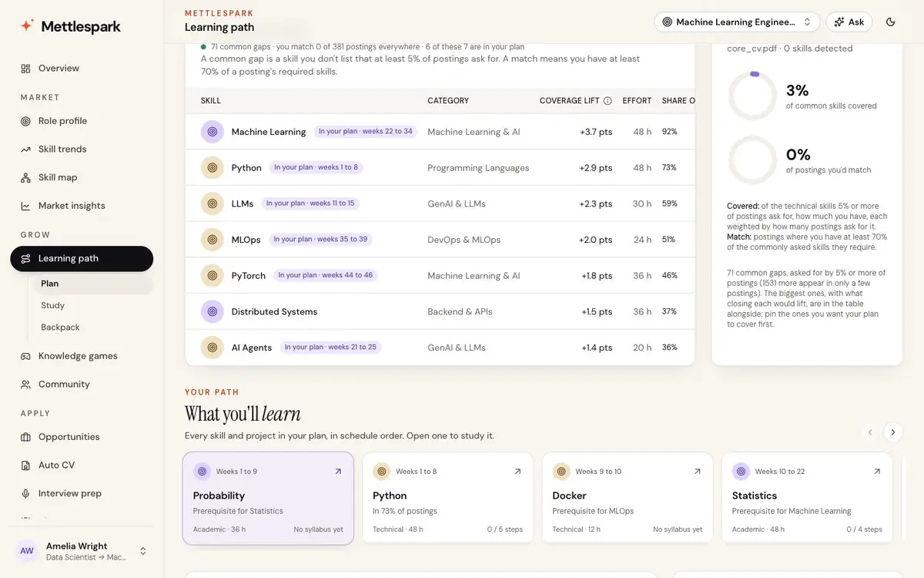Image resolution: width=924 pixels, height=578 pixels.
Task: Open the Probability card via its arrow icon
Action: tap(338, 472)
